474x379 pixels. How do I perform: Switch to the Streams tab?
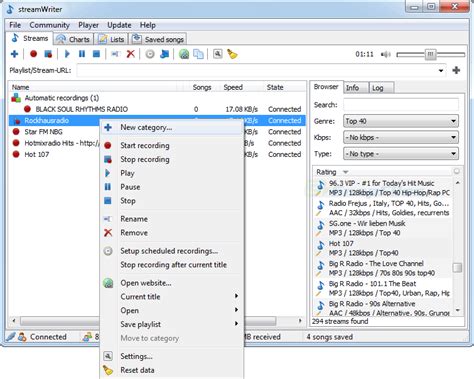(29, 38)
